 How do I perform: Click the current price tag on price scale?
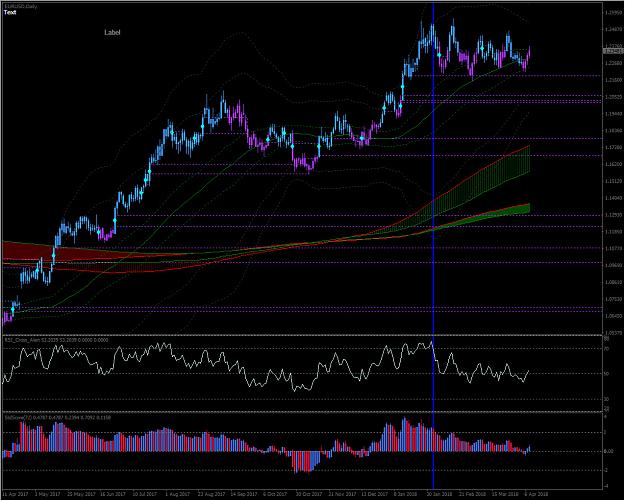(613, 51)
